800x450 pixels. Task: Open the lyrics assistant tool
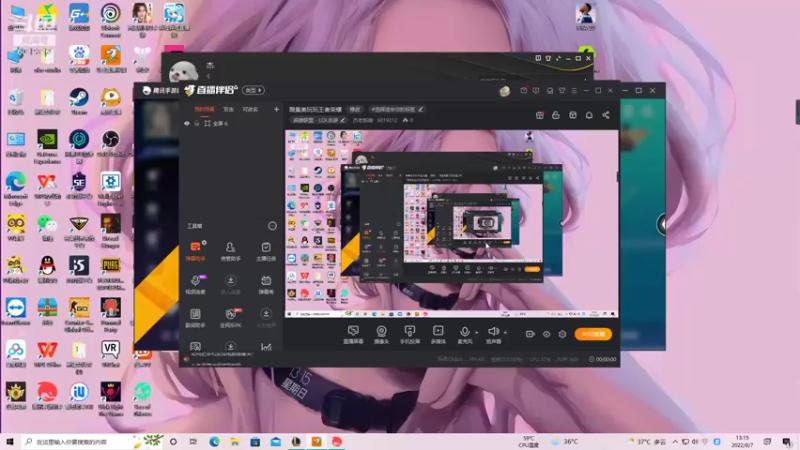pyautogui.click(x=195, y=318)
